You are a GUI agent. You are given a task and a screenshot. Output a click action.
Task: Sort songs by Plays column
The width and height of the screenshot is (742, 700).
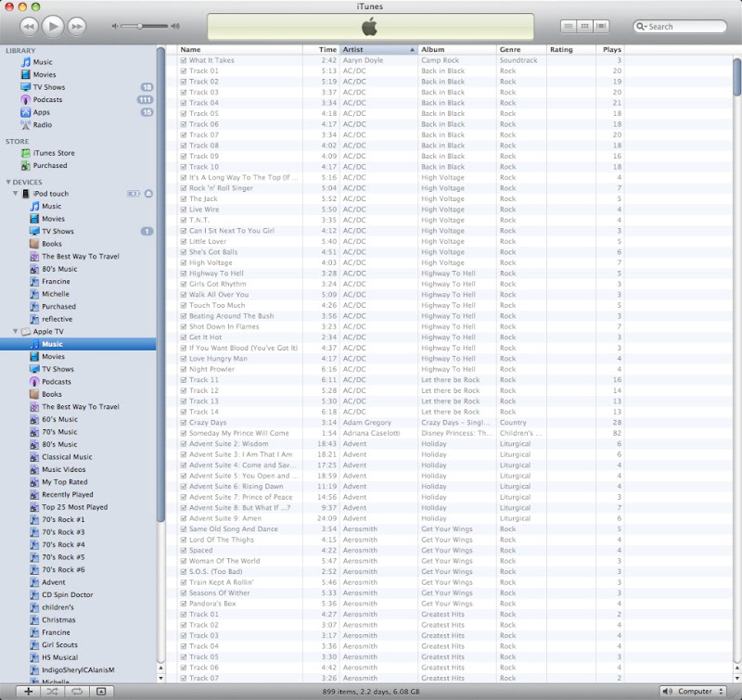[610, 50]
